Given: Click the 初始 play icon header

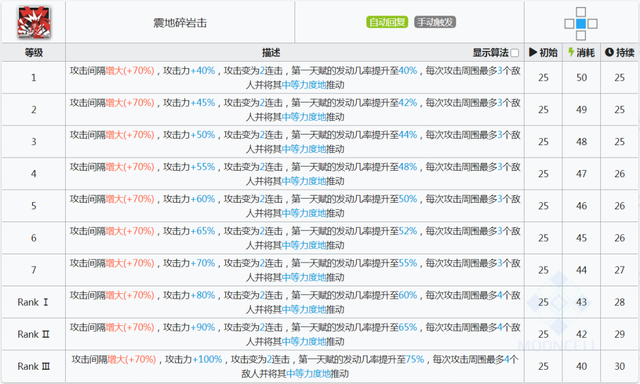Looking at the screenshot, I should (x=543, y=53).
